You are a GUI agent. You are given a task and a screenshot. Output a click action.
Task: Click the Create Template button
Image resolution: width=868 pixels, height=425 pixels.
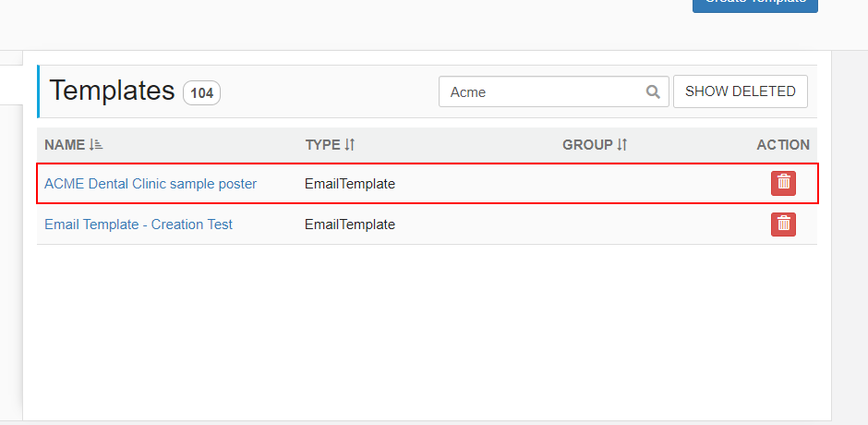tap(755, 5)
